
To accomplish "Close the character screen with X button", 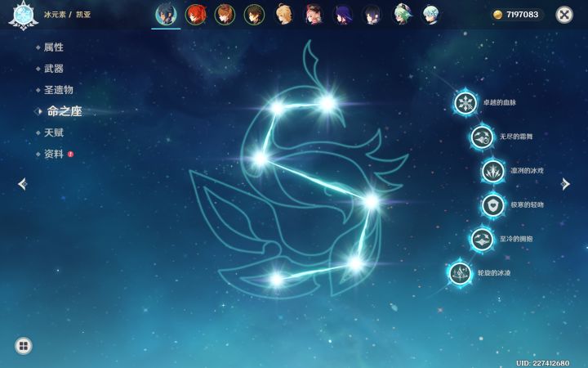I will click(564, 15).
